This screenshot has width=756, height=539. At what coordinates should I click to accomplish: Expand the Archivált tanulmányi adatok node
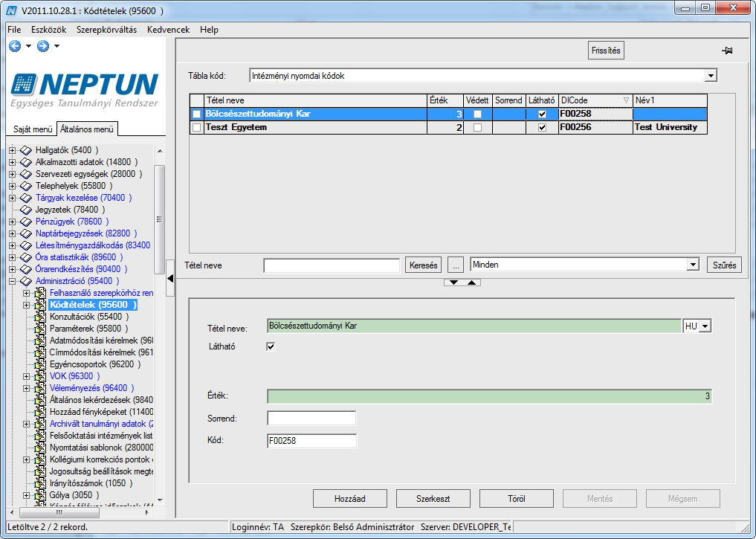(x=27, y=424)
